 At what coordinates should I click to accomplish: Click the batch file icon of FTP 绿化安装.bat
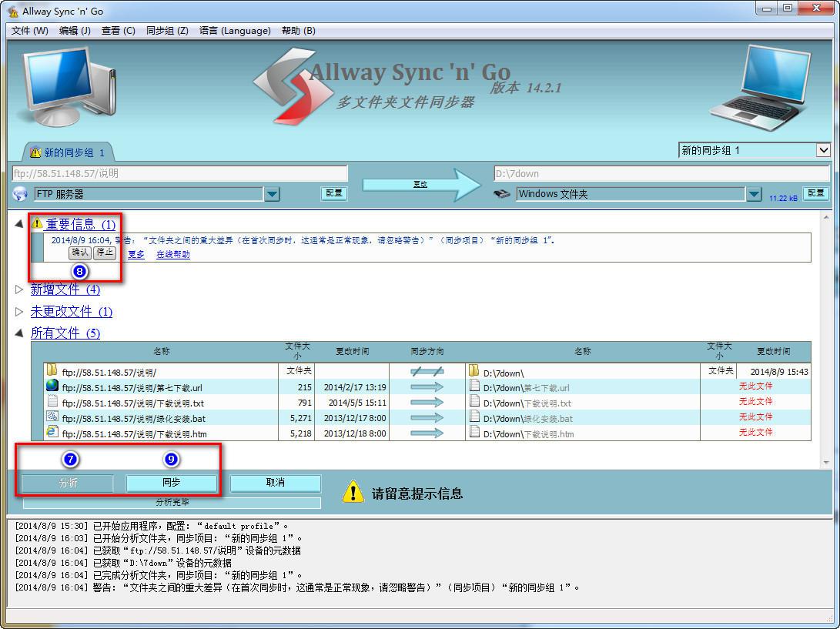coord(52,417)
